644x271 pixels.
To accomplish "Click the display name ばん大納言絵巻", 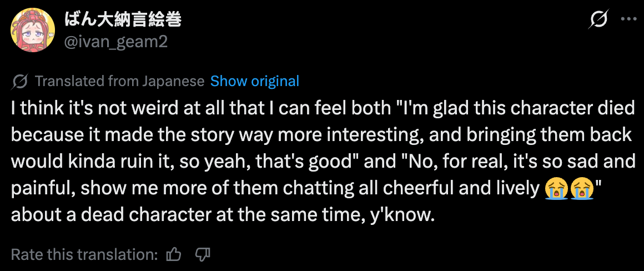I will pyautogui.click(x=123, y=21).
